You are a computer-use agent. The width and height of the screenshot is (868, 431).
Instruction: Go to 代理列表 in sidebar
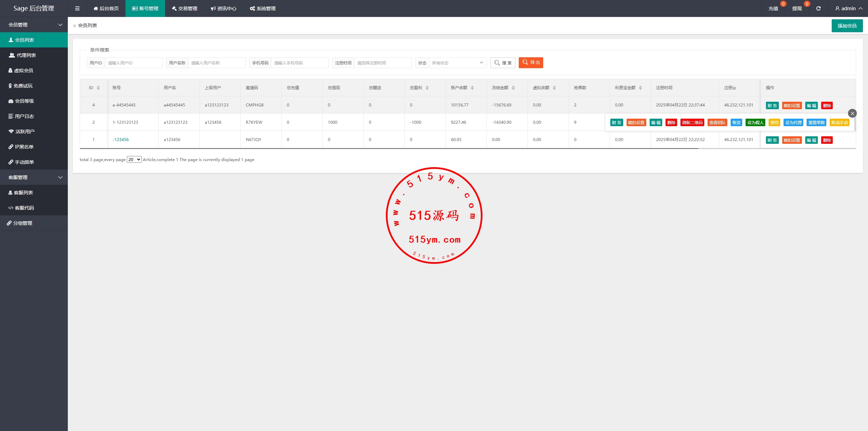click(x=26, y=55)
